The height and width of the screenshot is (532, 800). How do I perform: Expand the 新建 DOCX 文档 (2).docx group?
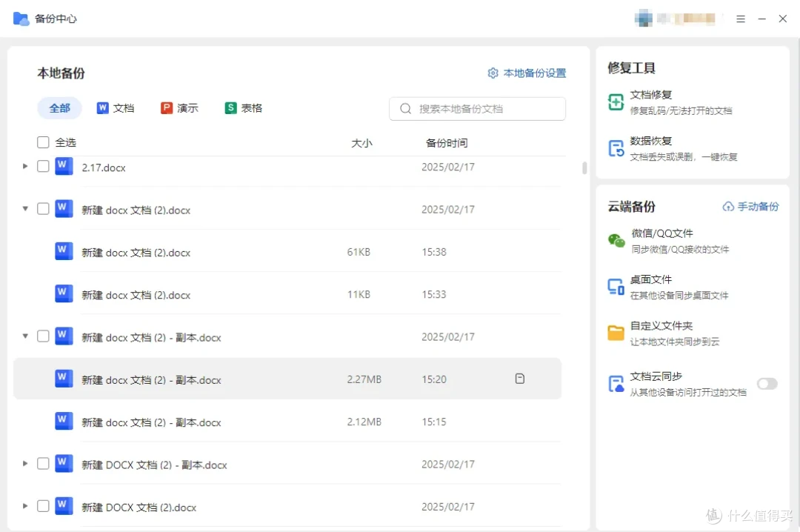point(25,506)
